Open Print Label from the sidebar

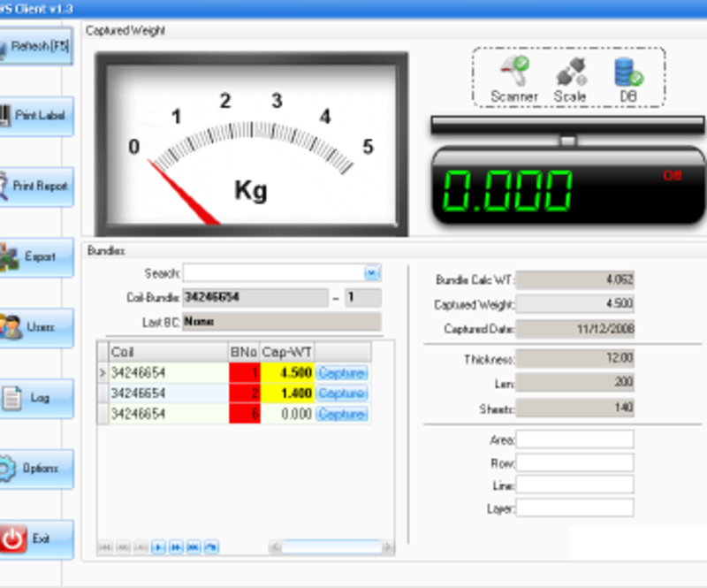(x=36, y=116)
